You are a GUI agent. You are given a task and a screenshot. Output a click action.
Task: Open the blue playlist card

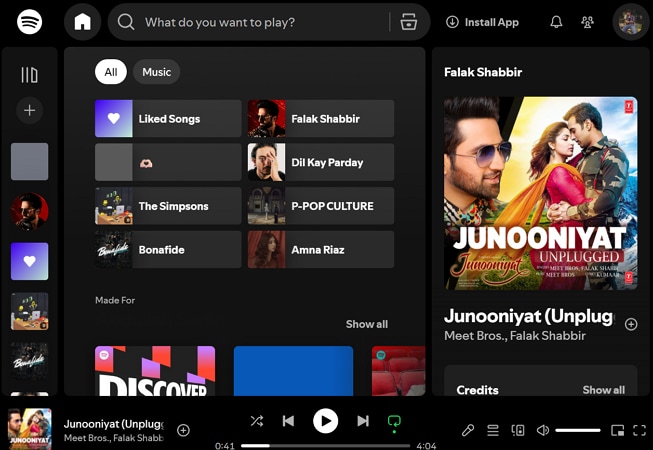294,371
